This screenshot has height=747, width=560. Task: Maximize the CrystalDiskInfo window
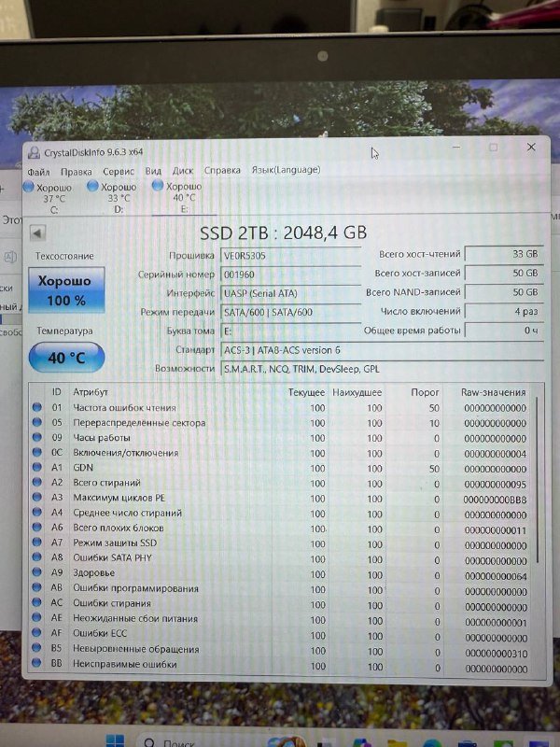(494, 148)
